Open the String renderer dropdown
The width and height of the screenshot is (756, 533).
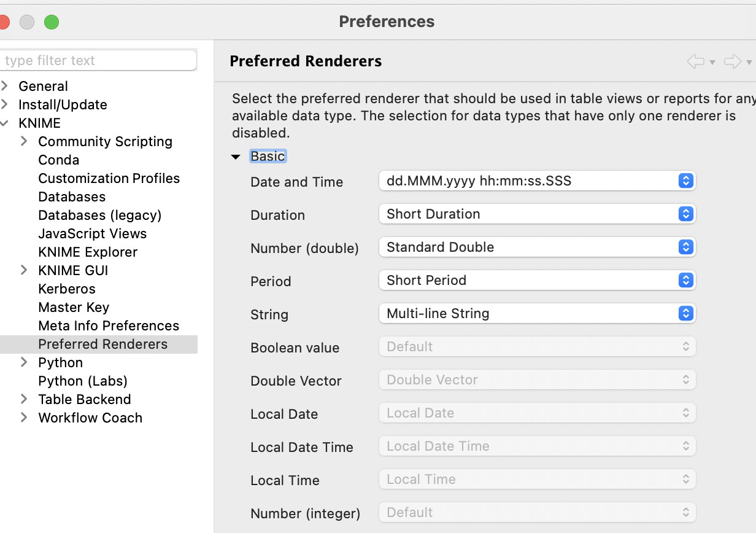537,313
